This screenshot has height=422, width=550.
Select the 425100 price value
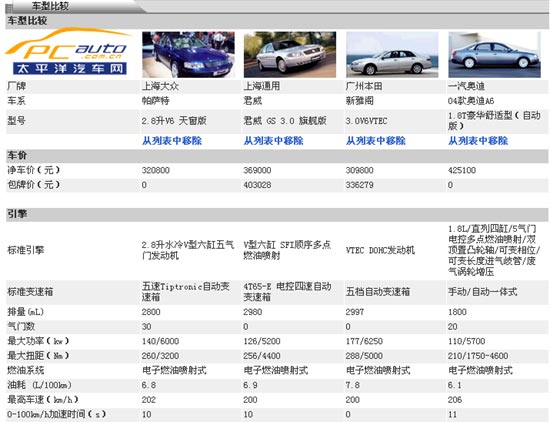(x=462, y=170)
